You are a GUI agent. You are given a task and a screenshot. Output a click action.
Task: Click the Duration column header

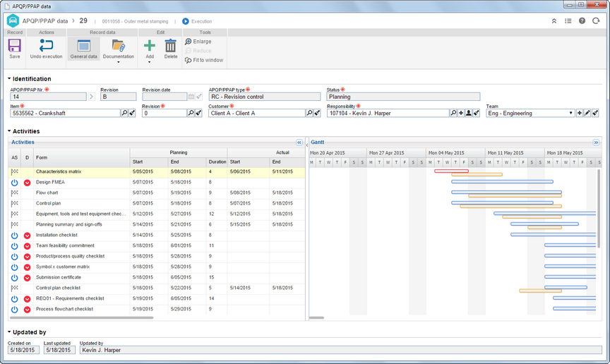tap(217, 162)
